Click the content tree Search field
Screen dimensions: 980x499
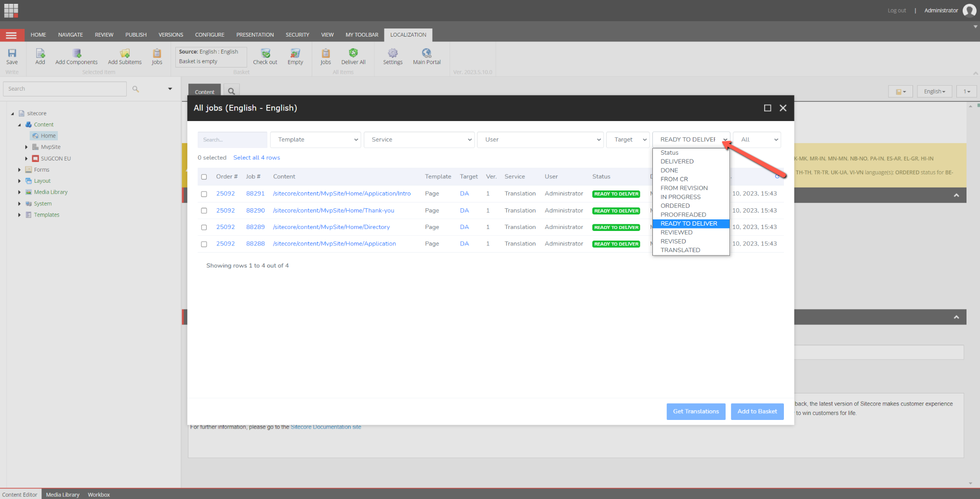[x=65, y=89]
